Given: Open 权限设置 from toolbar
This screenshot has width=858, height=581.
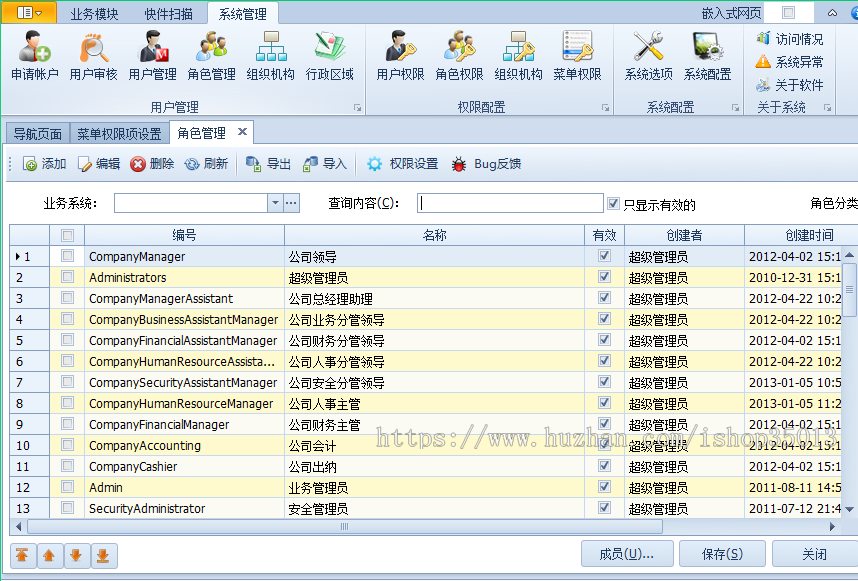Looking at the screenshot, I should tap(403, 164).
